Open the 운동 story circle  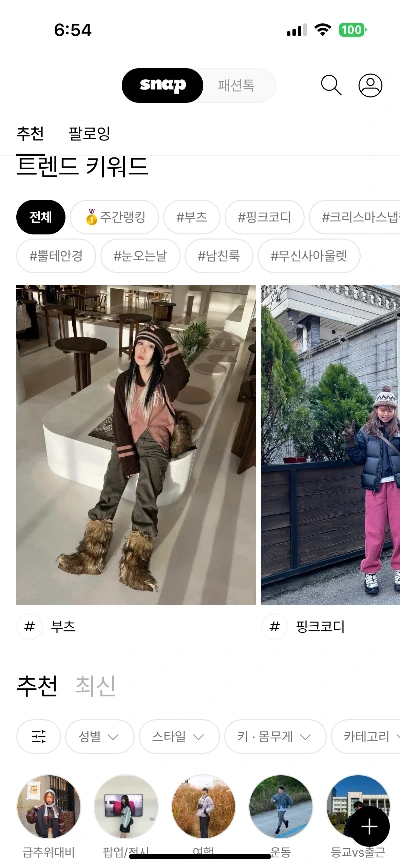tap(280, 806)
